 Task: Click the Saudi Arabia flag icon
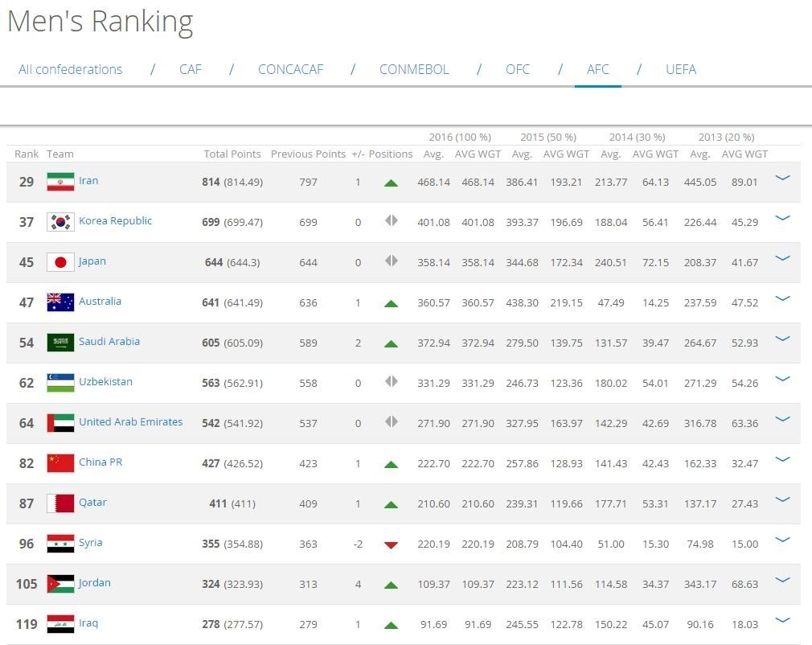point(60,343)
